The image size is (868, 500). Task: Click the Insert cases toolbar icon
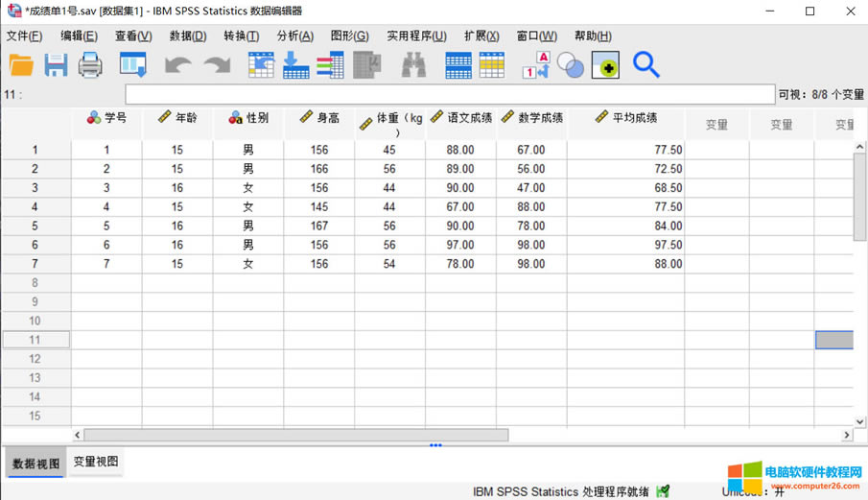click(x=458, y=65)
